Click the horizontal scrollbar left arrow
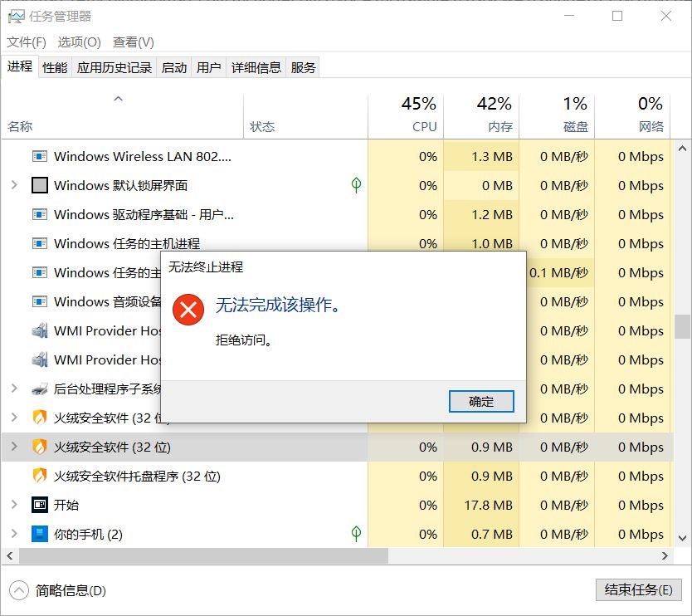Screen dimensions: 692x616 10,556
